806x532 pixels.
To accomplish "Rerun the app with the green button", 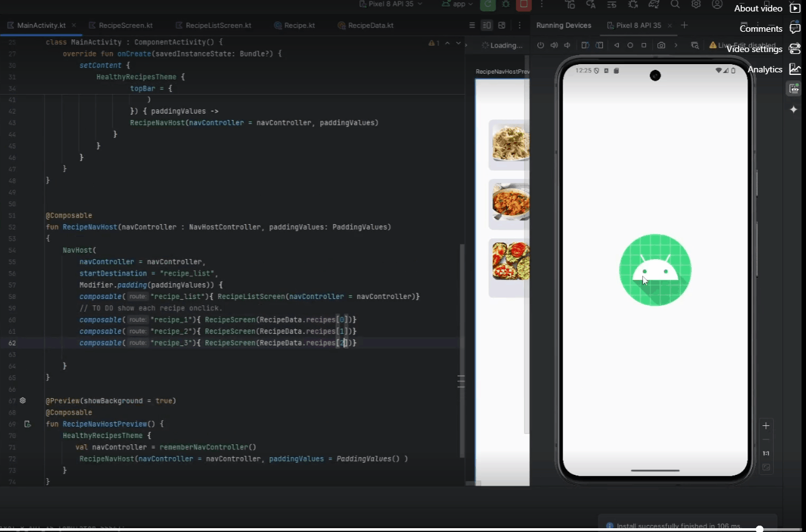I will pos(488,4).
